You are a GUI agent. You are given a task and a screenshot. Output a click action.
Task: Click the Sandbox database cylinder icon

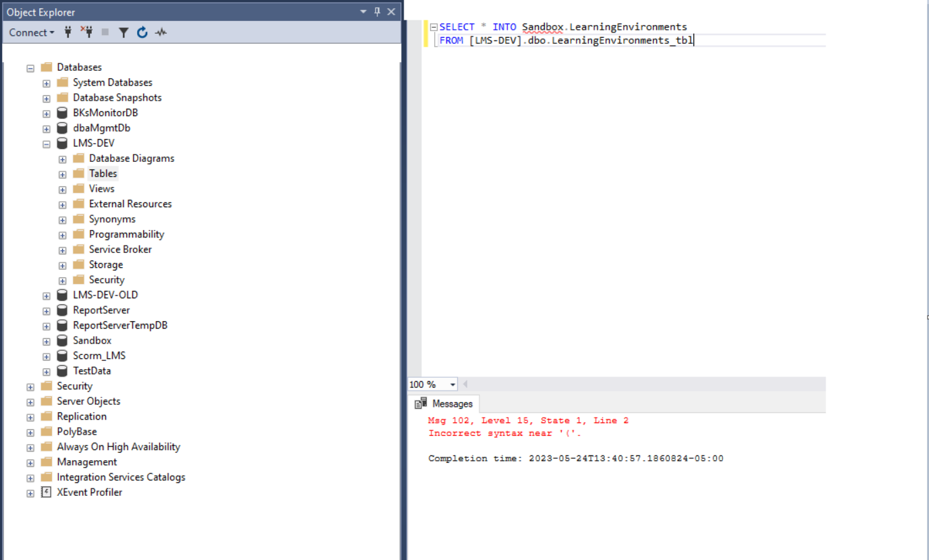point(61,340)
